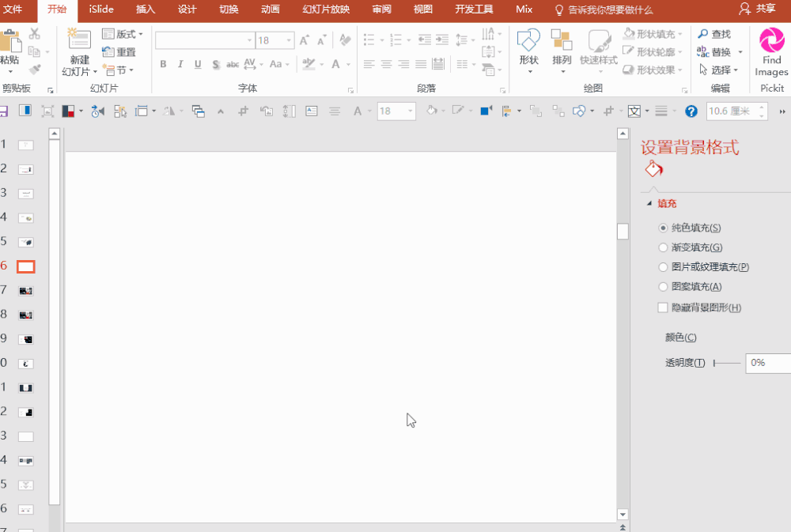Open the 排列 (Arrange) tool
Screen dimensions: 791x532
tap(562, 41)
